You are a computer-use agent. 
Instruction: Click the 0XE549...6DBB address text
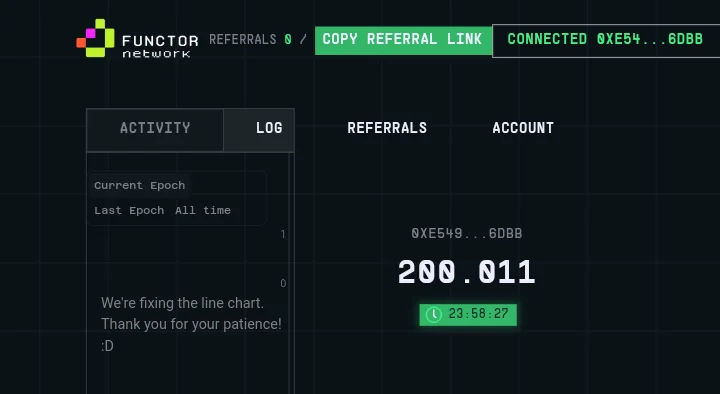(467, 234)
